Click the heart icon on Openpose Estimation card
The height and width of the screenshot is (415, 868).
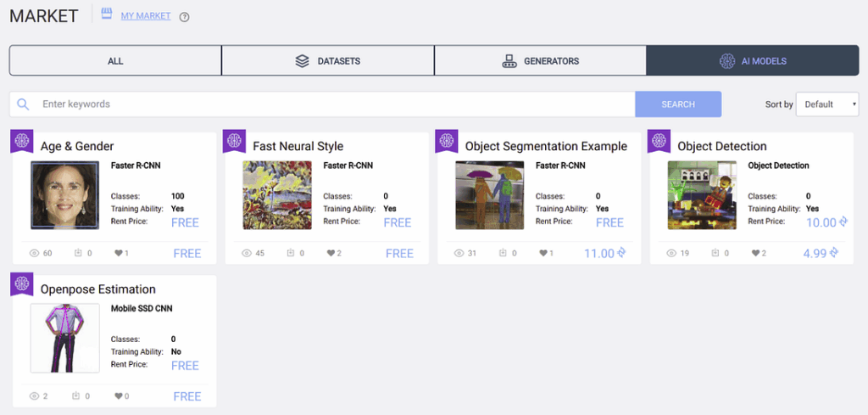[x=118, y=396]
